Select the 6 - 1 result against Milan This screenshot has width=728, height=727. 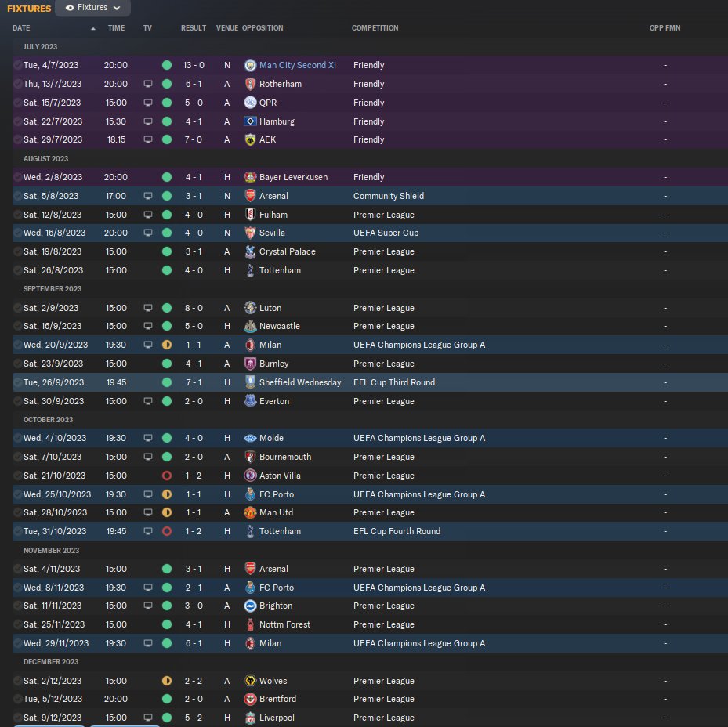click(x=194, y=643)
